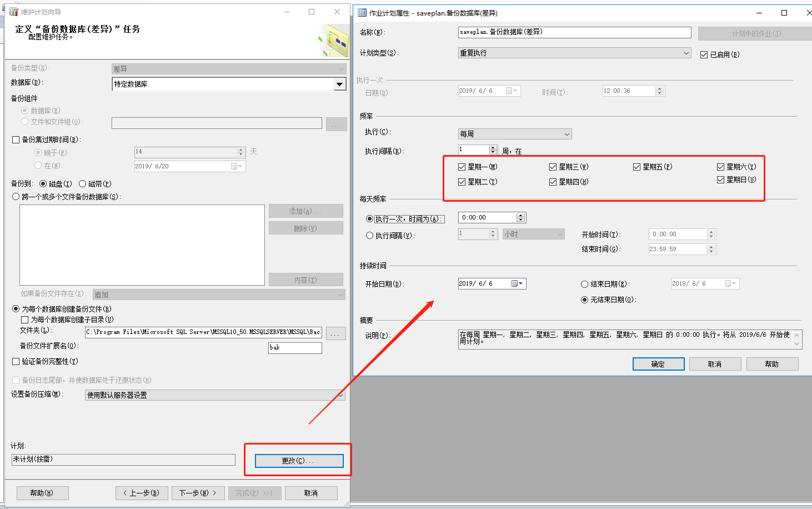The width and height of the screenshot is (812, 509).
Task: Click the 文件夹 browse ellipsis button
Action: click(x=335, y=333)
